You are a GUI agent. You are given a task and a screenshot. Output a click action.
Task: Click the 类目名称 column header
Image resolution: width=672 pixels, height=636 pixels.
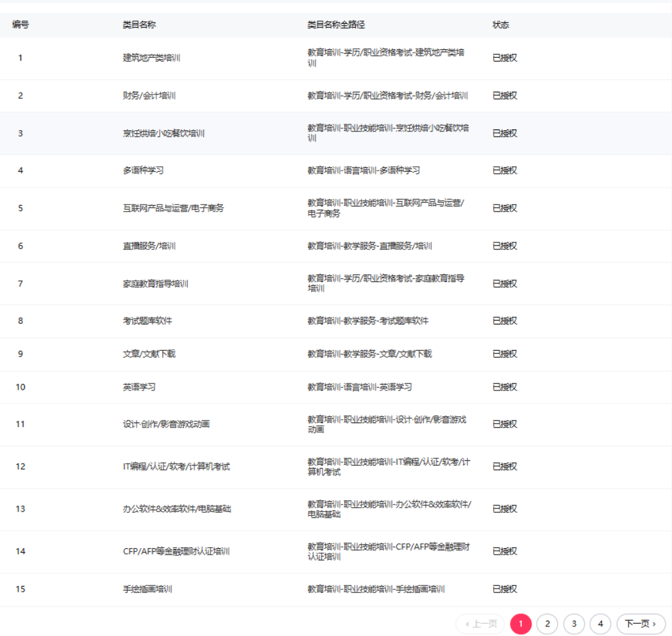tap(139, 25)
